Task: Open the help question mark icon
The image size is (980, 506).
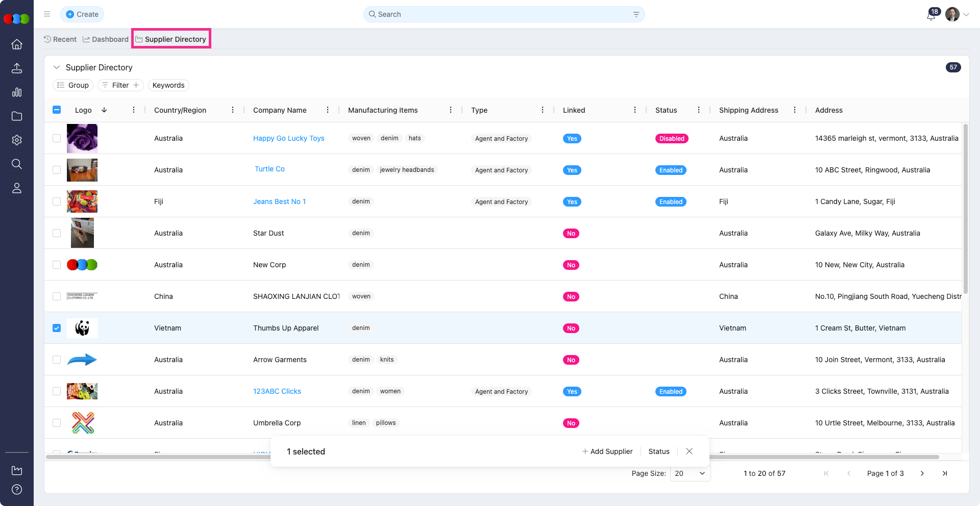Action: coord(17,490)
